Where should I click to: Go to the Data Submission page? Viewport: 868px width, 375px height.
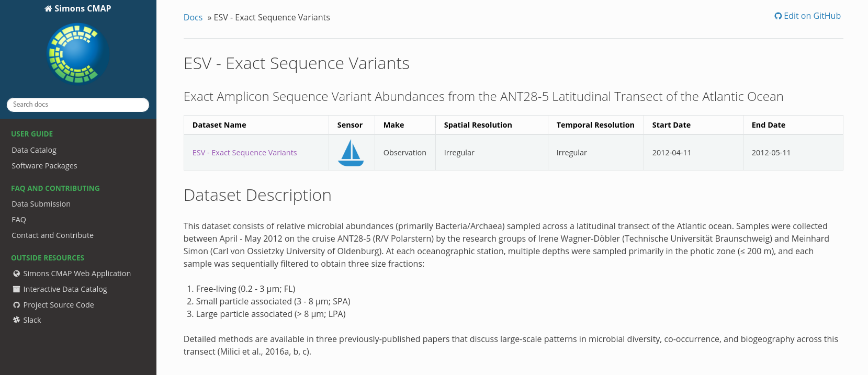tap(41, 204)
